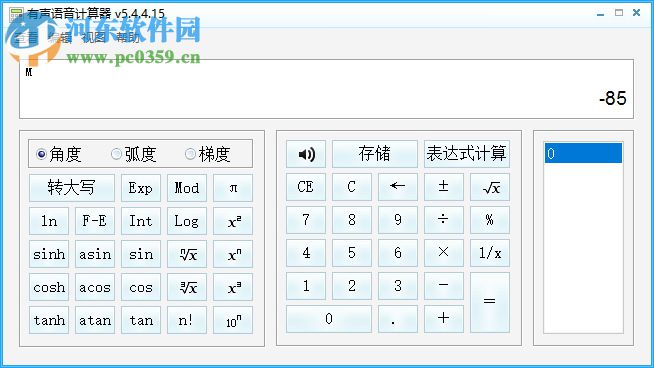The image size is (654, 368).
Task: Click the acos button
Action: tap(95, 287)
